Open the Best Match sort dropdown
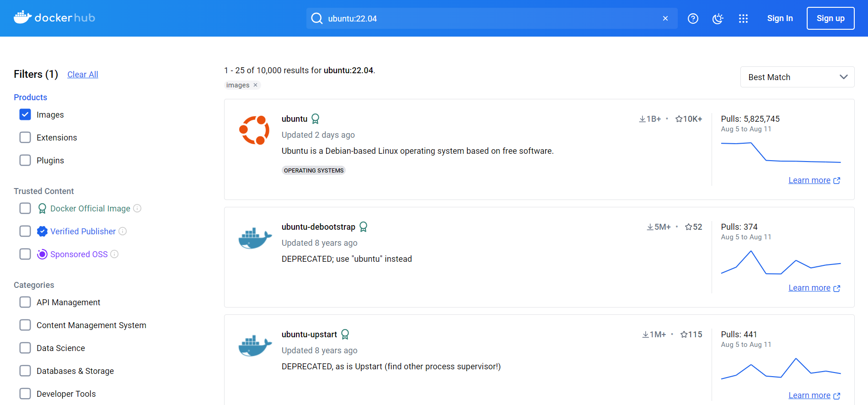Viewport: 868px width, 405px height. coord(797,77)
